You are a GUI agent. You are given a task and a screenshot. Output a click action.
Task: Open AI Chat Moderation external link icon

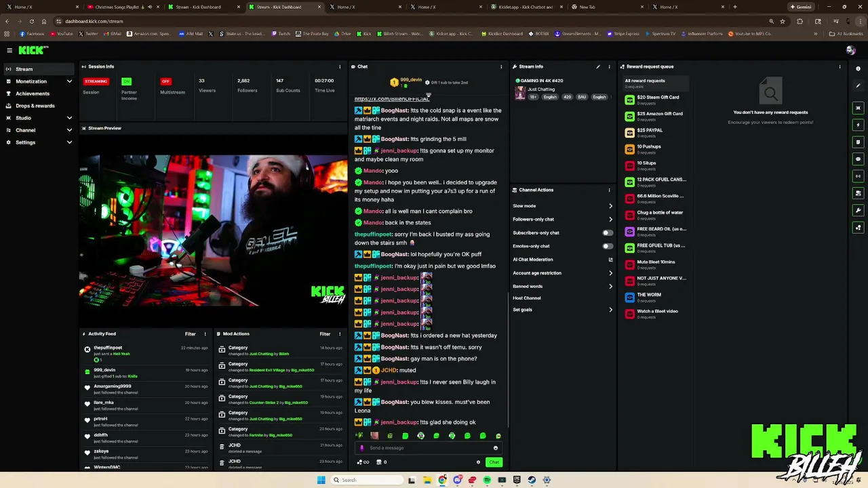coord(610,260)
